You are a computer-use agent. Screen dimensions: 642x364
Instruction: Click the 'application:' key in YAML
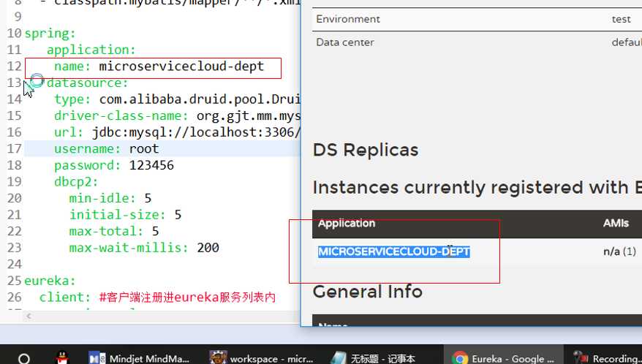pyautogui.click(x=91, y=50)
